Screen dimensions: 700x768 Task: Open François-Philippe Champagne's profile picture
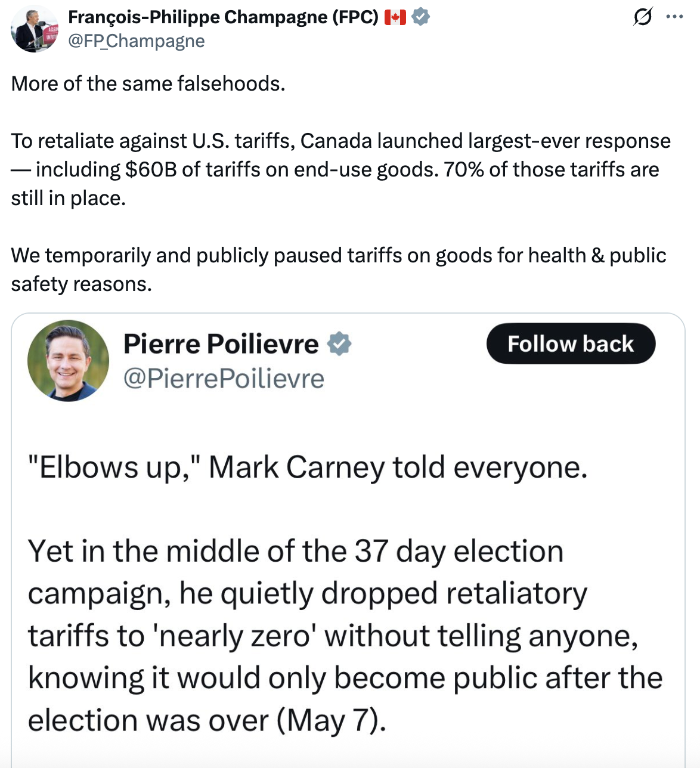(35, 29)
